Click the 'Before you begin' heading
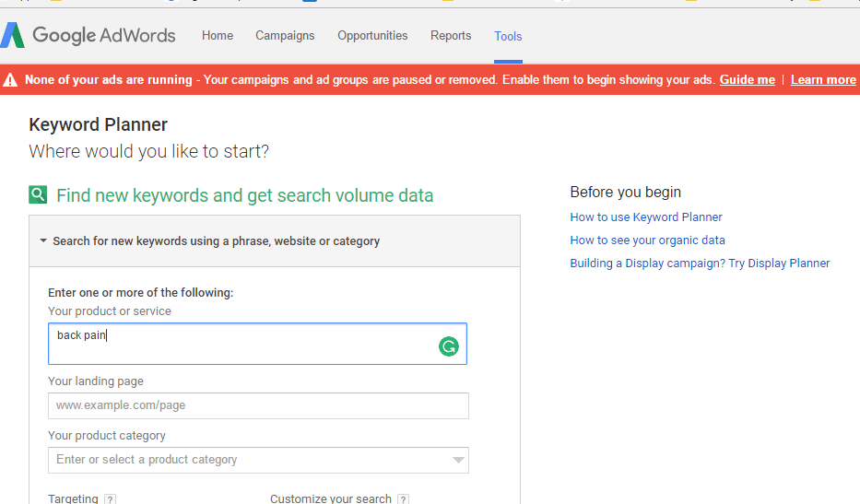The width and height of the screenshot is (860, 504). pyautogui.click(x=625, y=192)
